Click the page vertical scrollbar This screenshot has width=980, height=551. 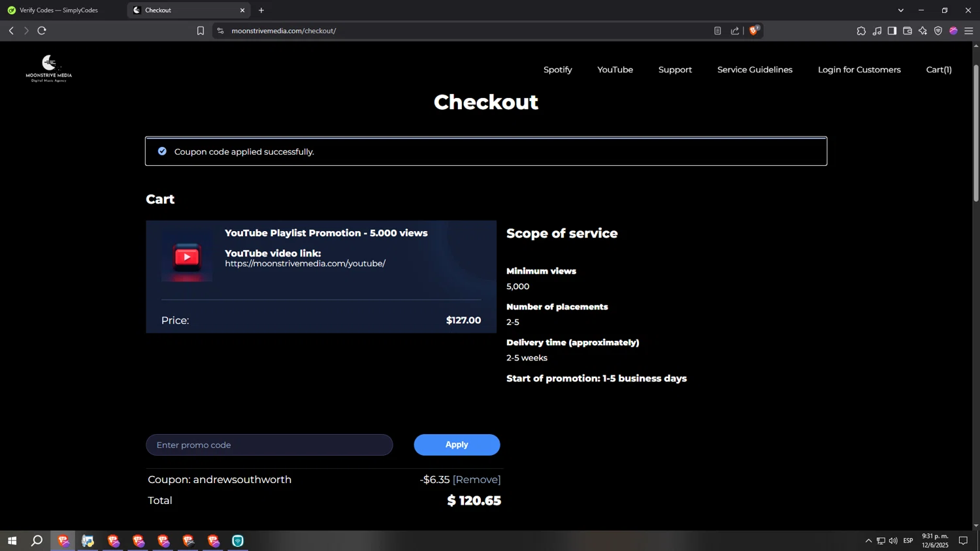976,133
